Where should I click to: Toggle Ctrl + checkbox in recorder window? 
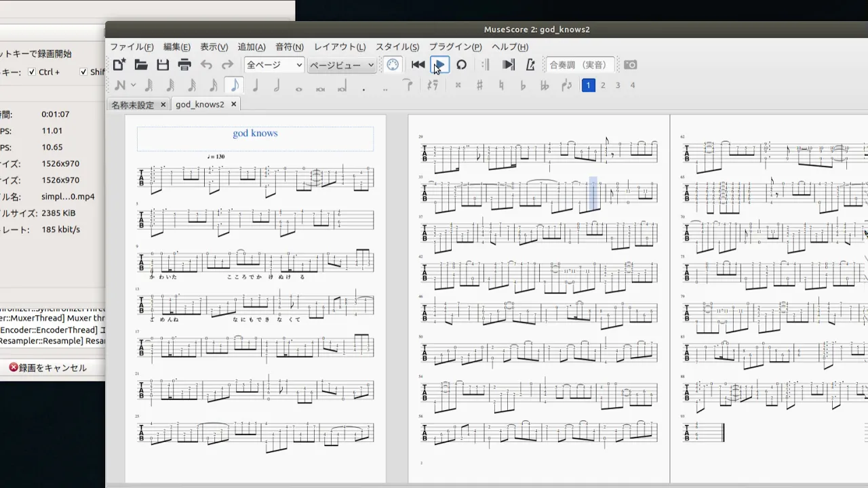coord(32,72)
